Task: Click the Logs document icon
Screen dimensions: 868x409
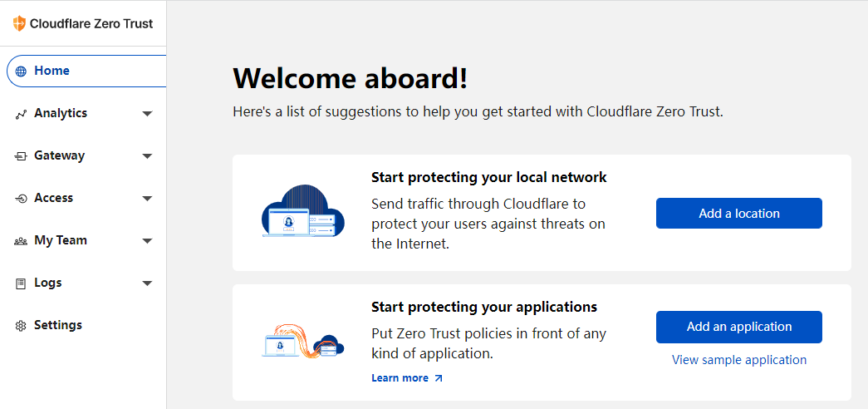Action: [21, 283]
